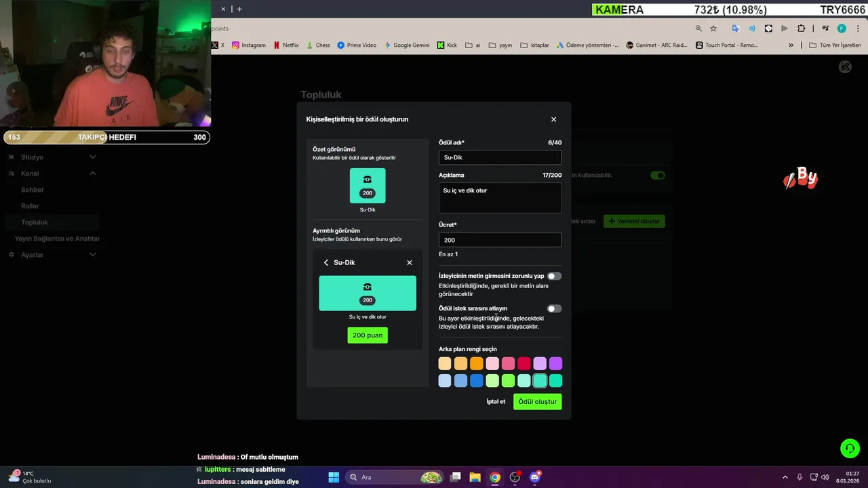Open the kitaplar bookmark folder
868x488 pixels.
tap(534, 45)
